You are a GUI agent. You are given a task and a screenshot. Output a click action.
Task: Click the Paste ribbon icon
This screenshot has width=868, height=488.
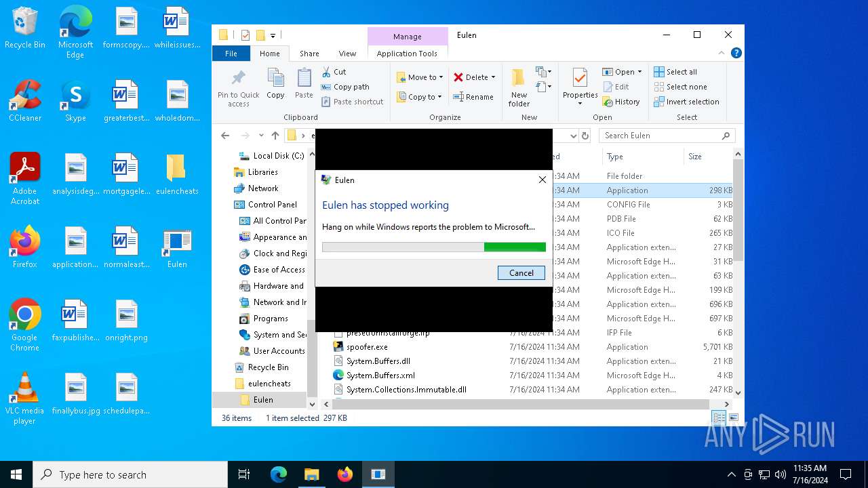pos(304,84)
